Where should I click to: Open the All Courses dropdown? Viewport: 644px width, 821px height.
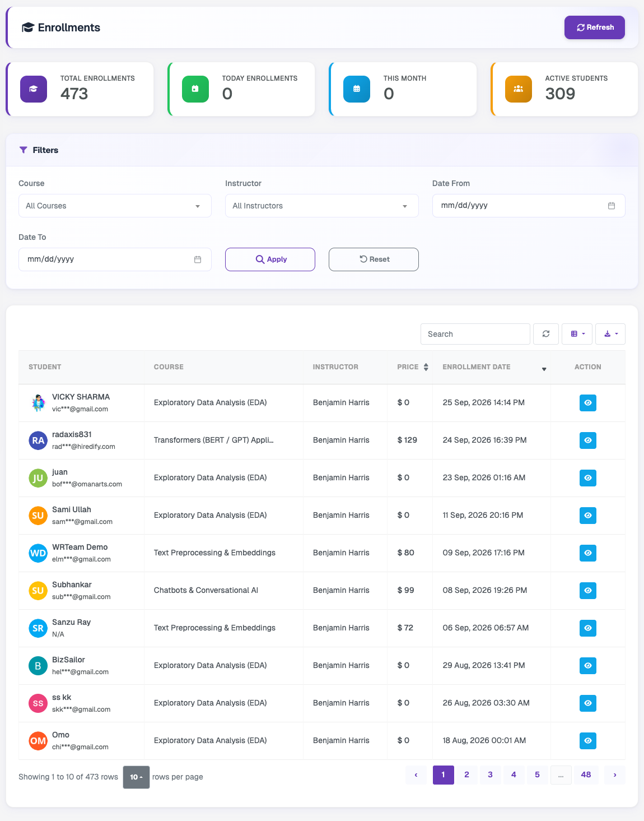pyautogui.click(x=115, y=206)
